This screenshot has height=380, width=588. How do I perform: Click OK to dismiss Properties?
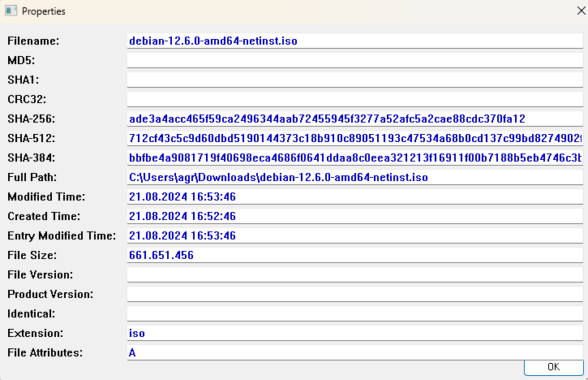tap(553, 367)
